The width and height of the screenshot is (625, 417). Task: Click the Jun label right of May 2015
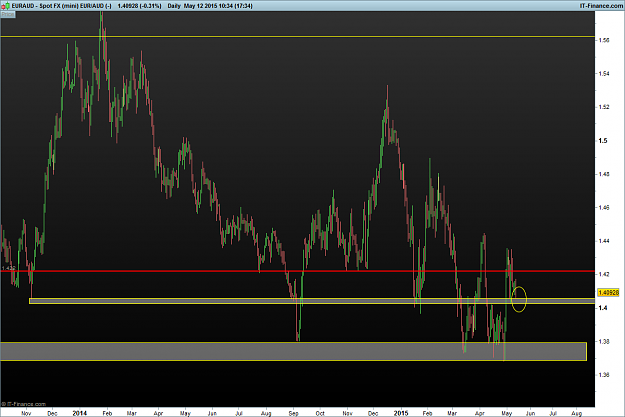530,413
